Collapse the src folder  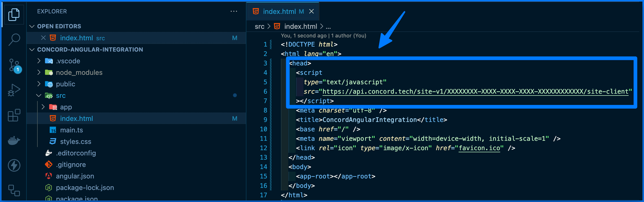click(39, 96)
